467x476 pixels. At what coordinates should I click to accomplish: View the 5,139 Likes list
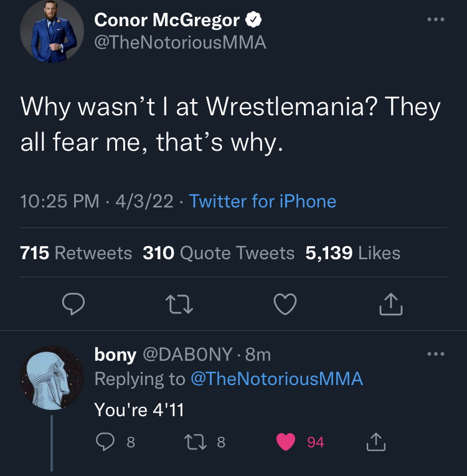click(x=352, y=252)
